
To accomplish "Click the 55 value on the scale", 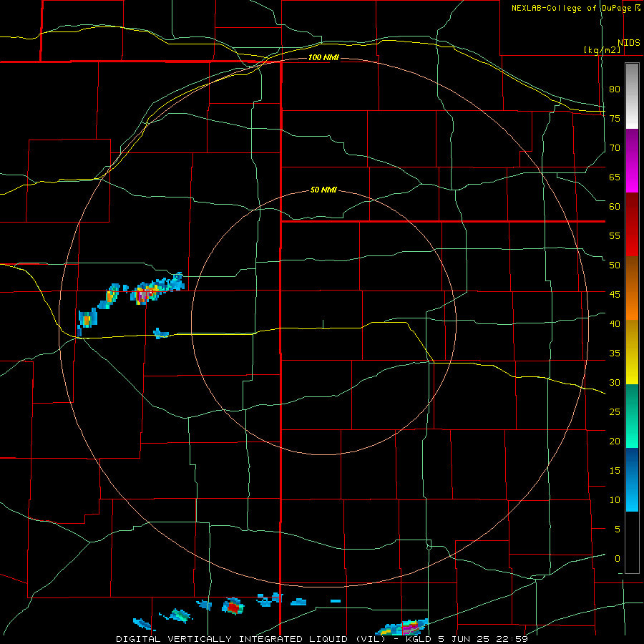I will click(615, 235).
